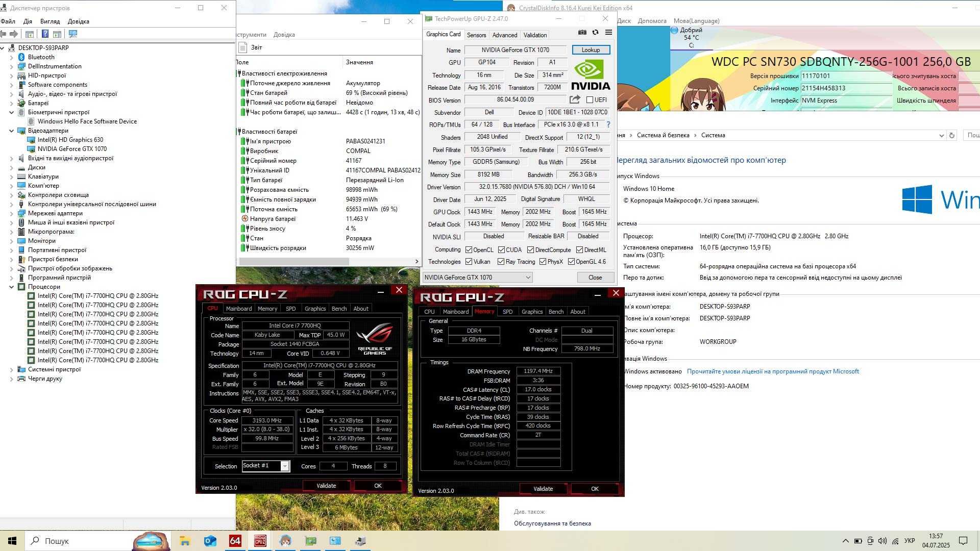Select Intel(R) HD Graphics 630 in the device tree
This screenshot has height=551, width=980.
point(70,140)
